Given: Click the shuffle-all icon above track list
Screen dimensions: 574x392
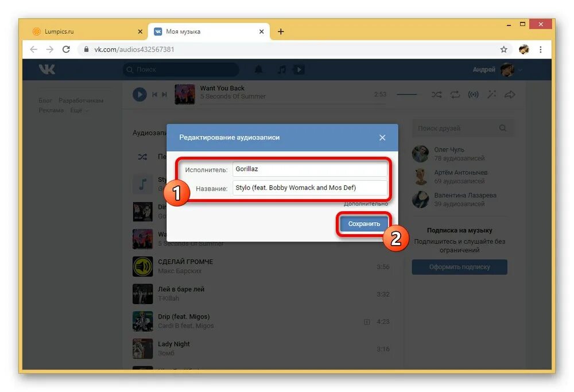Looking at the screenshot, I should [x=142, y=157].
